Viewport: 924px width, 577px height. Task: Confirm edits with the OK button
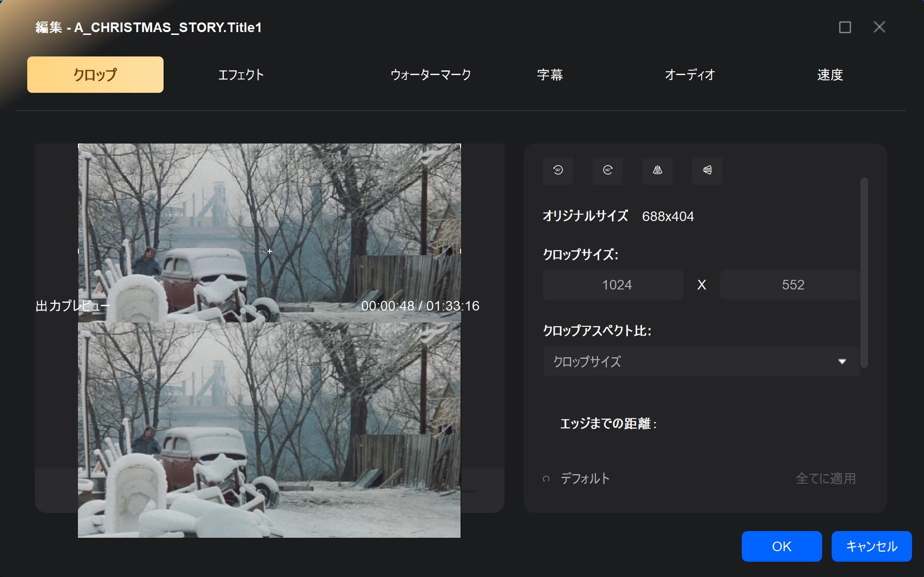781,546
